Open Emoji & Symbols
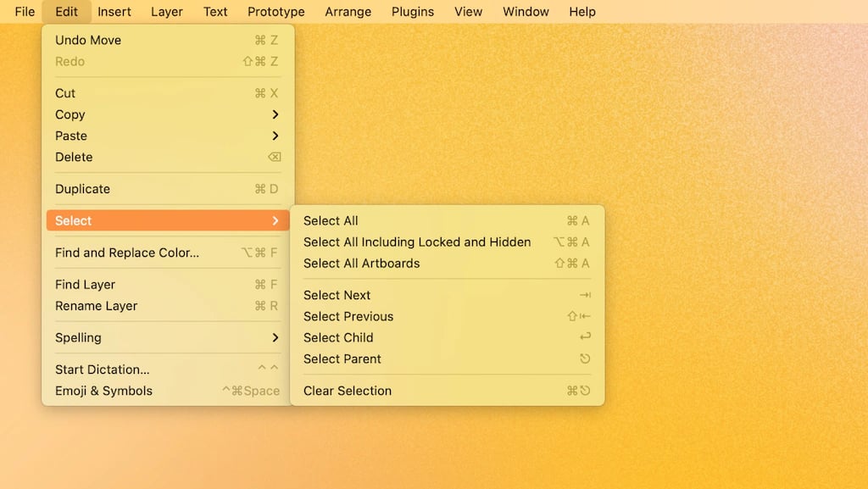868x489 pixels. click(168, 391)
